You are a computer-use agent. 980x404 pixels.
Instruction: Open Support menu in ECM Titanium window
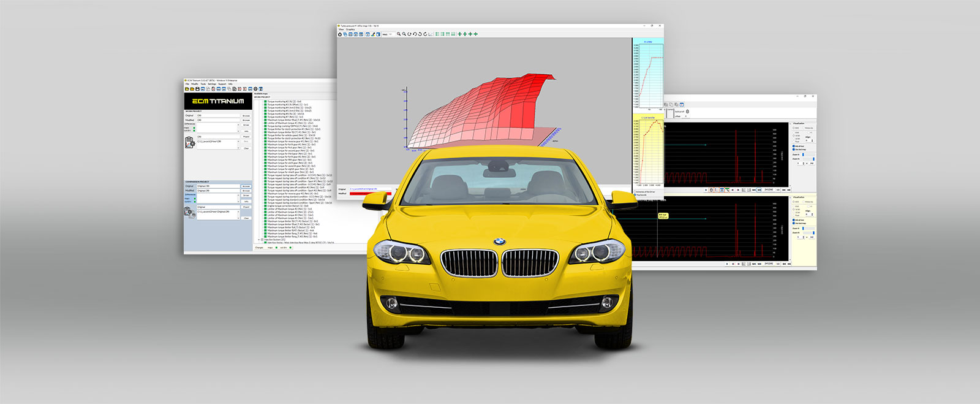pyautogui.click(x=222, y=84)
